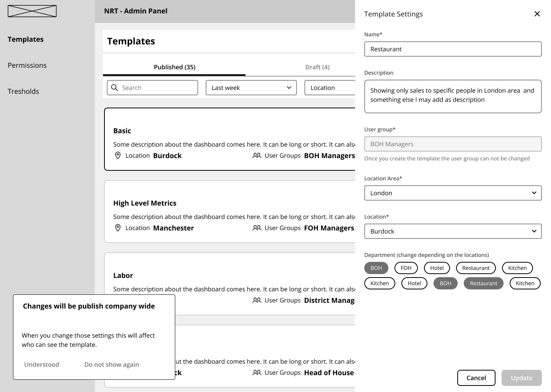Image resolution: width=551 pixels, height=392 pixels.
Task: Click location pin icon on Basic card
Action: (x=118, y=155)
